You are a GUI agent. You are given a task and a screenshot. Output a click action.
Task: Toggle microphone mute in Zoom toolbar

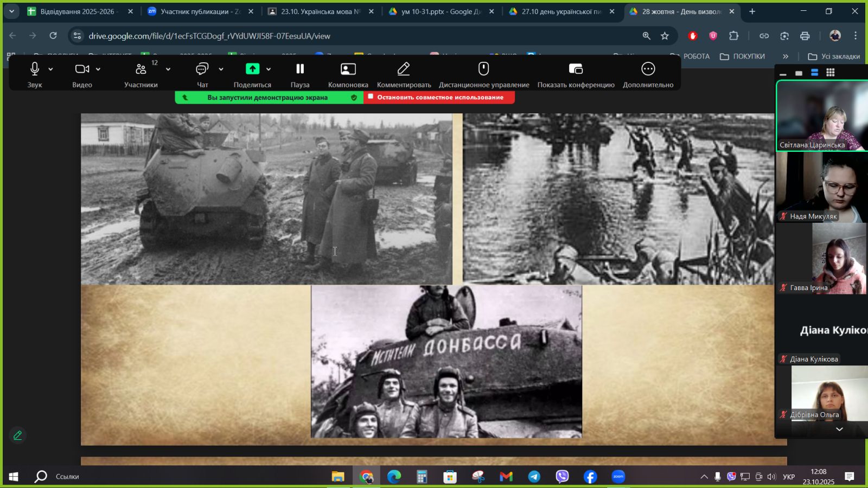pos(35,69)
